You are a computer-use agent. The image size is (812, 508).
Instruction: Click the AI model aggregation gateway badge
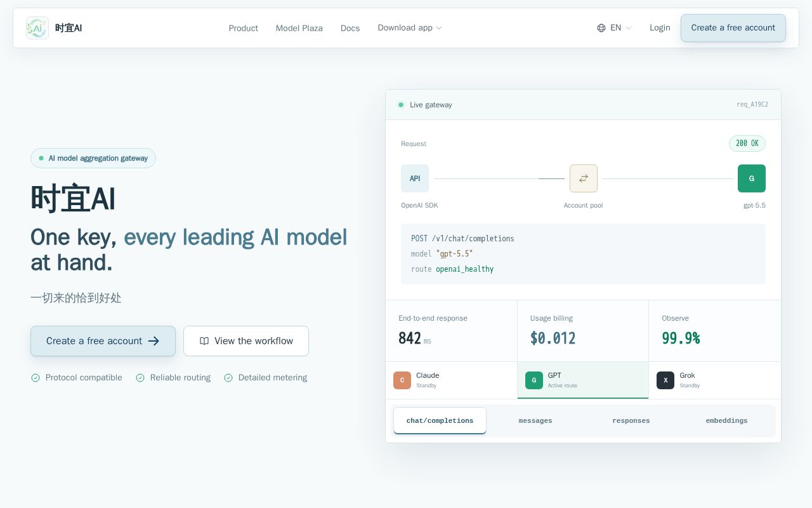(x=93, y=158)
